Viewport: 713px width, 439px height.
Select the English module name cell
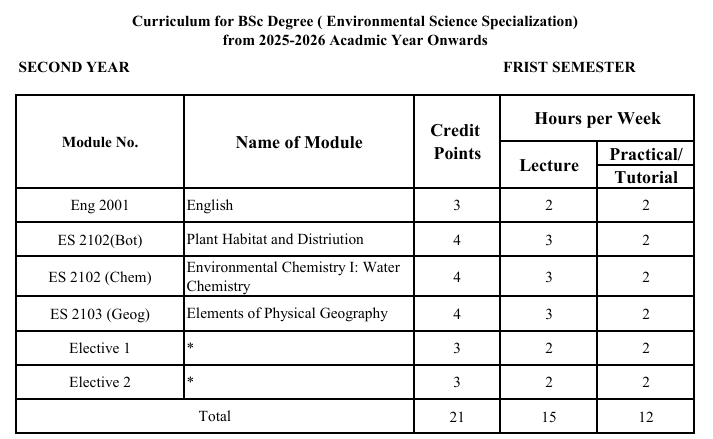[x=299, y=205]
